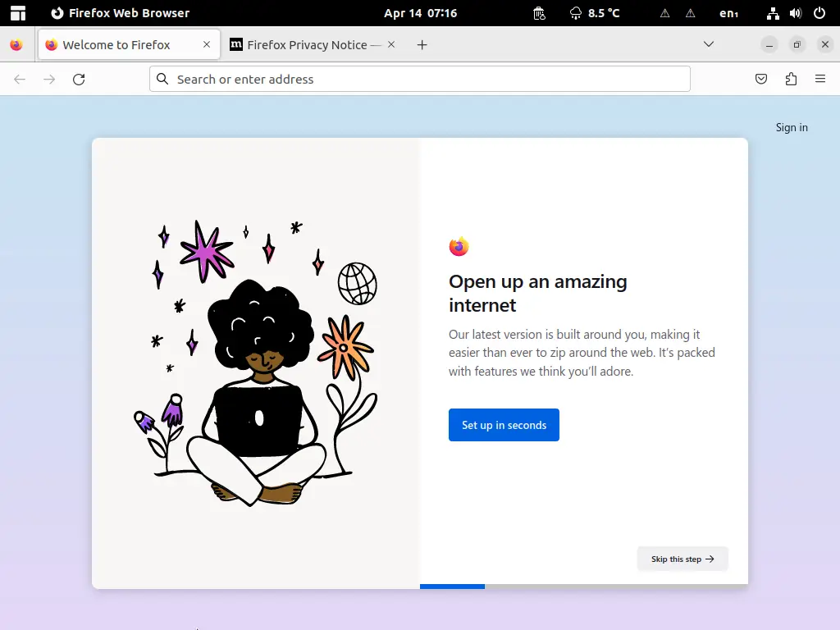Open the Activities overview icon

18,13
